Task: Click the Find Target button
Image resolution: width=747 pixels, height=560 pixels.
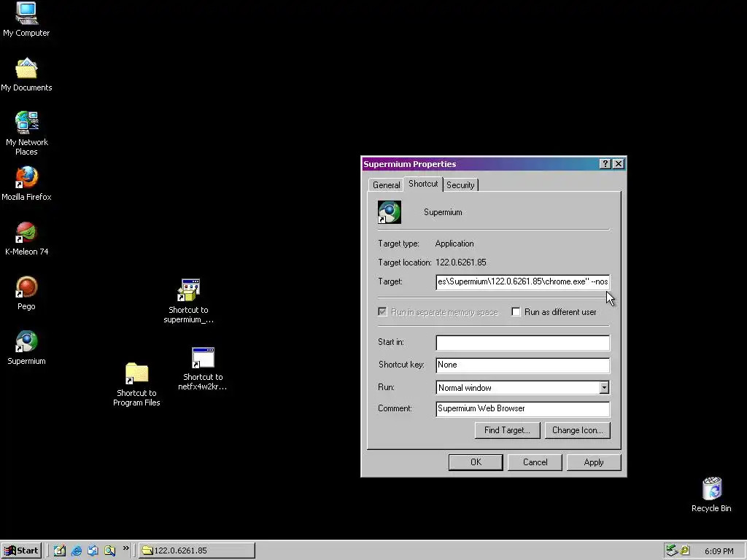Action: [x=508, y=430]
